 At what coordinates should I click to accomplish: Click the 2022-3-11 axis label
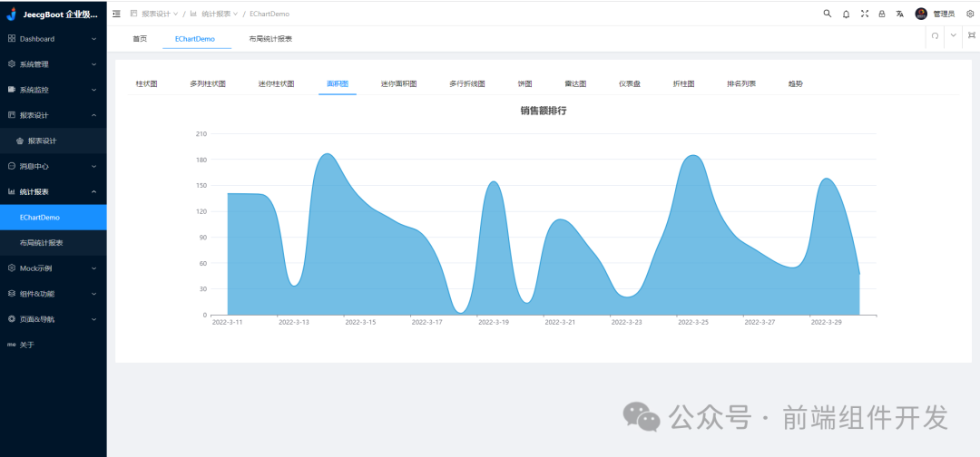coord(228,322)
